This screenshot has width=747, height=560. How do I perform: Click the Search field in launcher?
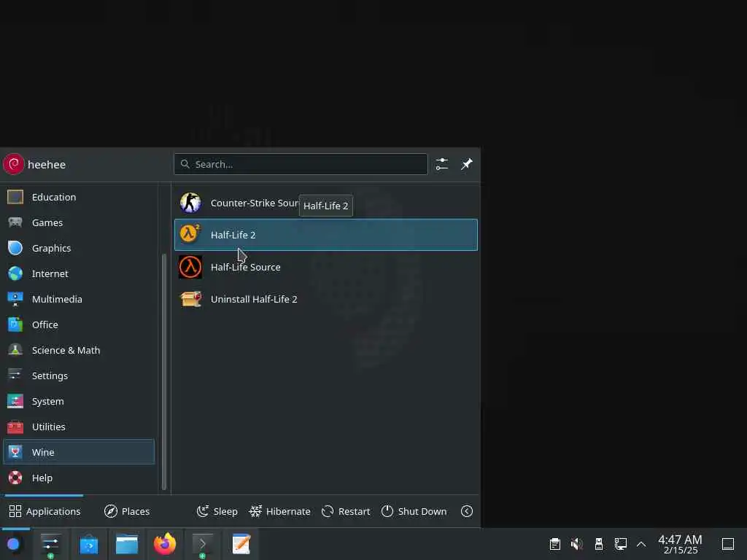pyautogui.click(x=301, y=164)
